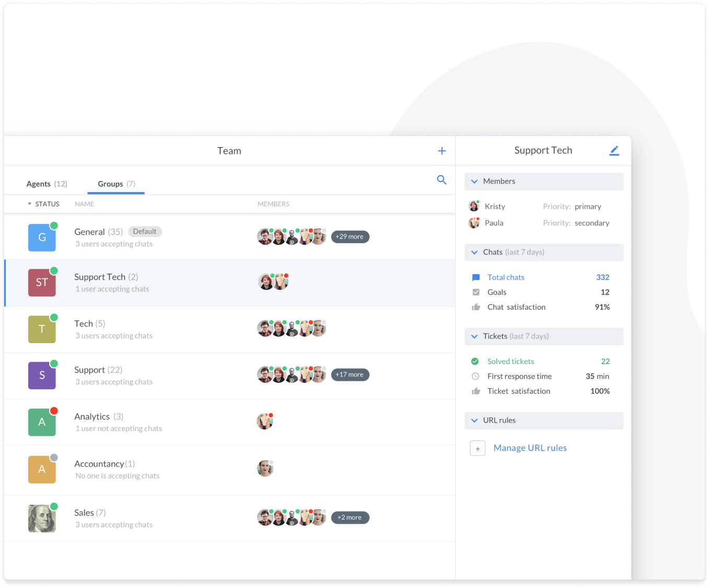
Task: Click the Support group S avatar
Action: [x=42, y=375]
